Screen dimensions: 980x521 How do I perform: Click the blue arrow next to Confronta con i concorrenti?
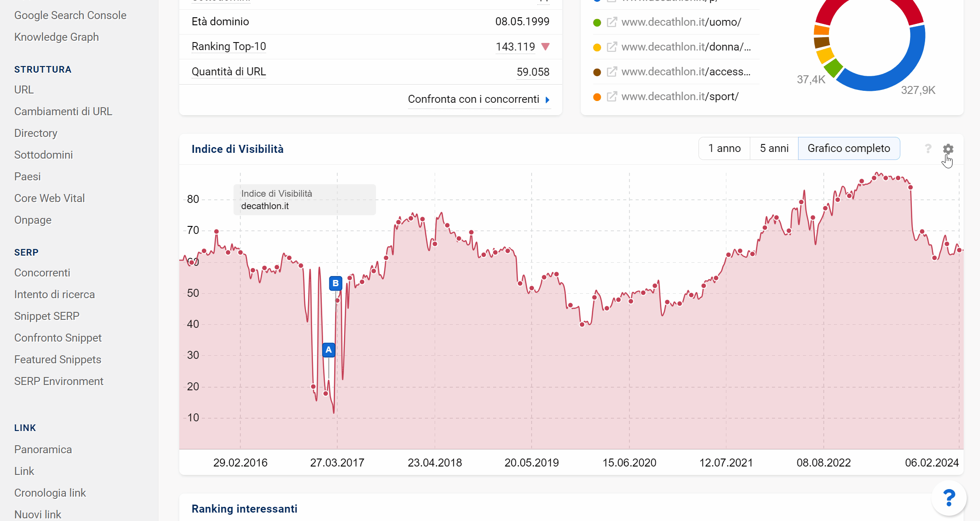pyautogui.click(x=548, y=100)
